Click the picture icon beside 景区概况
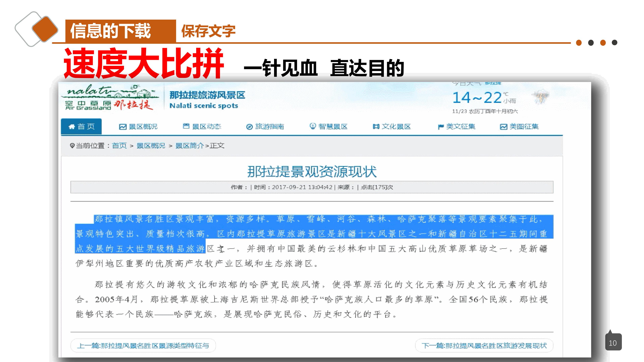Viewport: 644px width, 362px height. pos(122,127)
